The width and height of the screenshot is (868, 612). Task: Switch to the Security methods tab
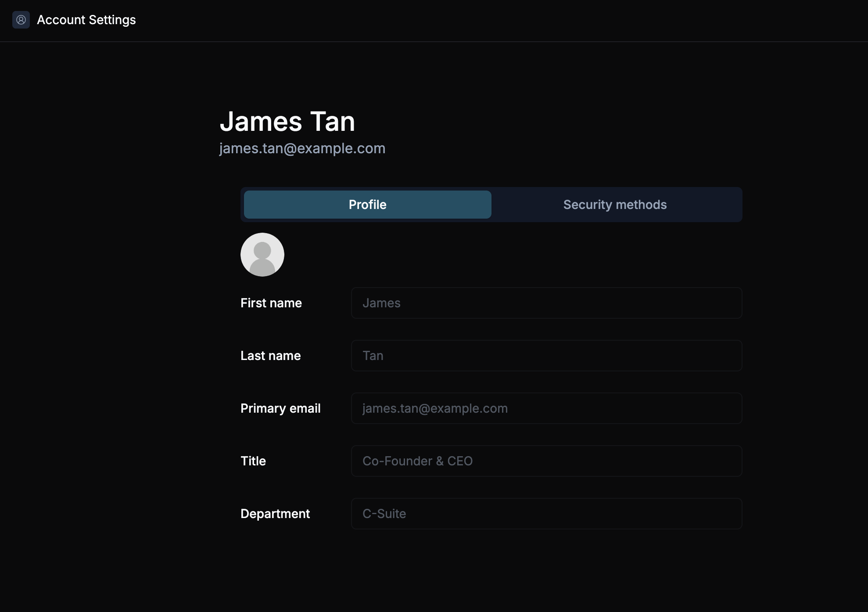(614, 204)
